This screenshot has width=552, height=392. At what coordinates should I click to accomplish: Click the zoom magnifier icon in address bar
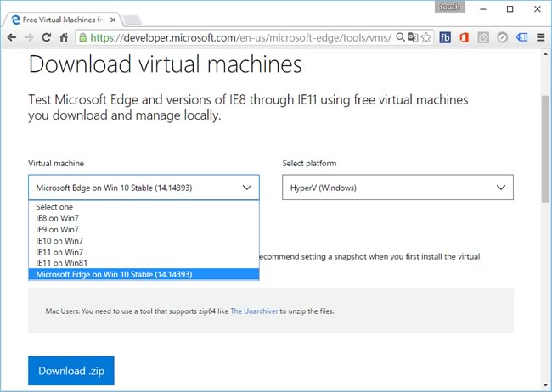tap(401, 37)
